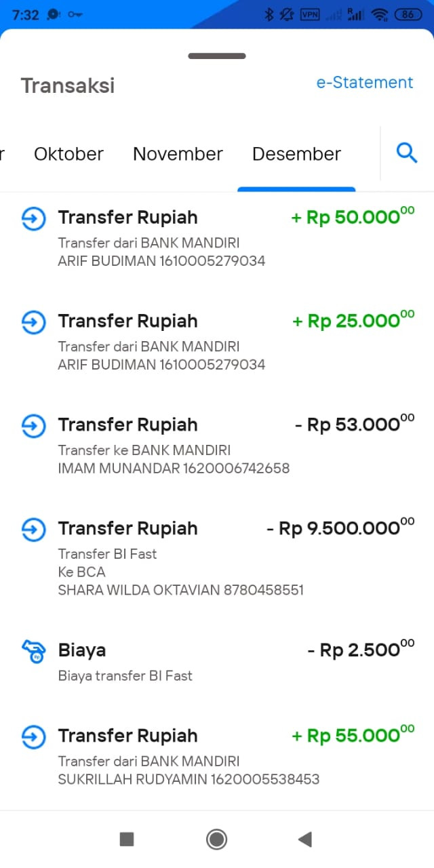Tap Android recent apps square button
434x868 pixels.
coord(127,840)
